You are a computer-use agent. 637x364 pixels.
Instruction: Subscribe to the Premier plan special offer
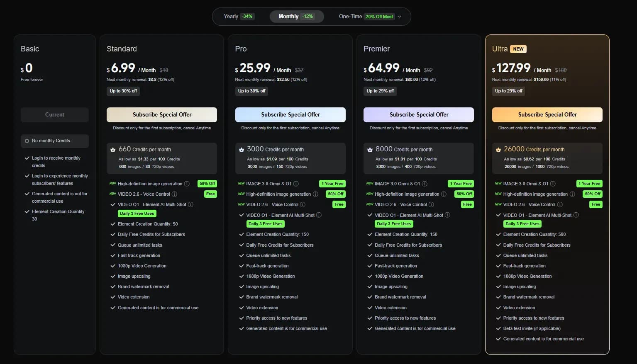click(419, 115)
